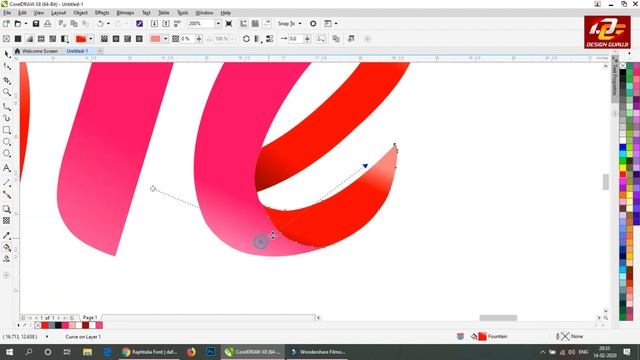
Task: Pick black swatch in document palette
Action: point(58,325)
